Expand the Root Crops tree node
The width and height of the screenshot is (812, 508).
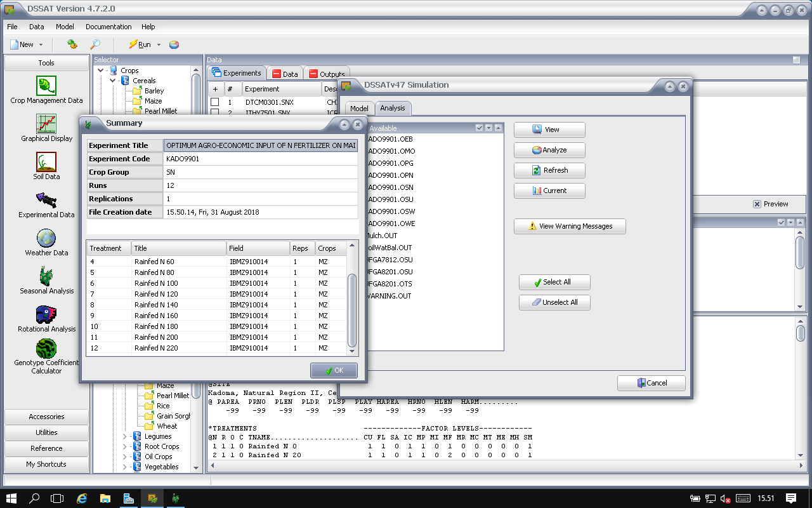coord(125,446)
